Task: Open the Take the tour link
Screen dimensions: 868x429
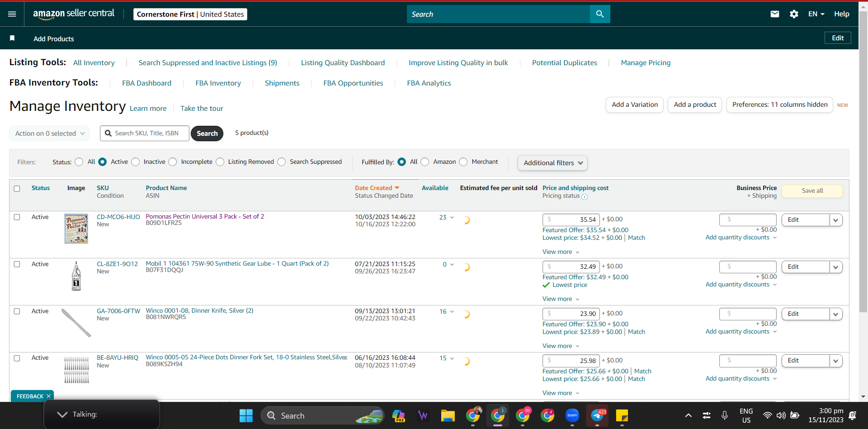Action: tap(202, 109)
